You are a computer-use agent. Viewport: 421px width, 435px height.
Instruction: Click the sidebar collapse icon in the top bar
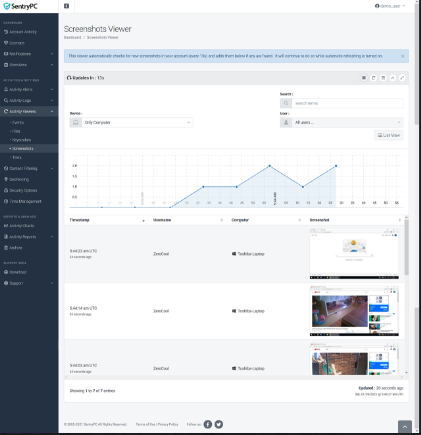[x=66, y=6]
